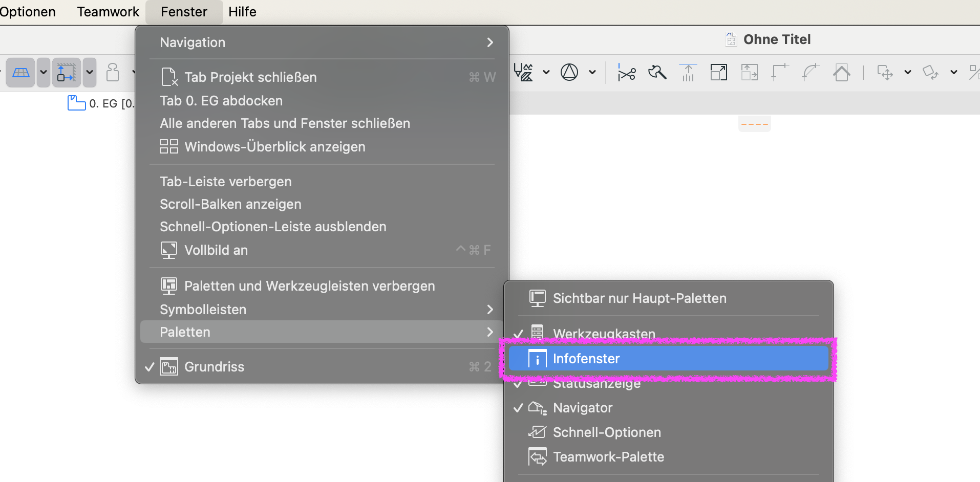This screenshot has height=482, width=980.
Task: Click the rotate shape toolbar icon
Action: (931, 73)
